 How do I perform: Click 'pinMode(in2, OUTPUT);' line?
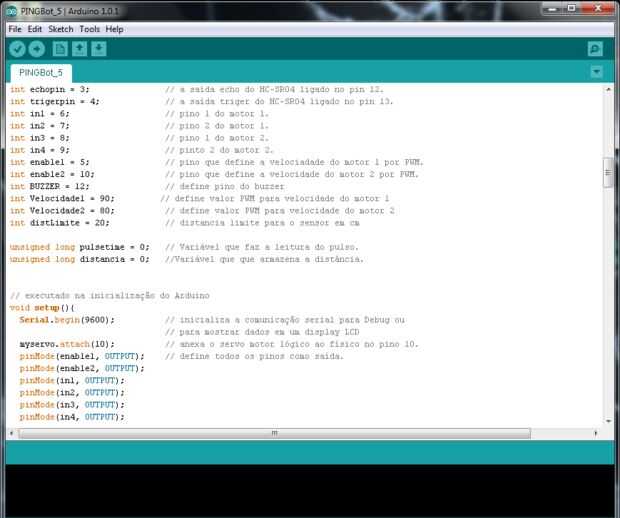point(72,393)
